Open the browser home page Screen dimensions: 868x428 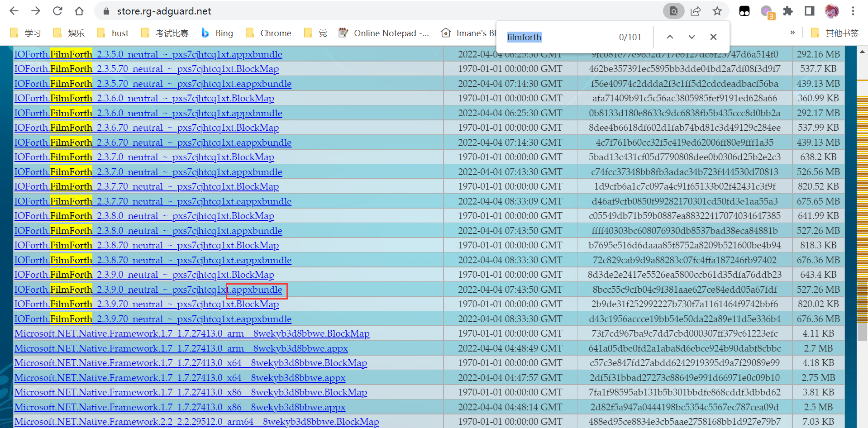(79, 11)
